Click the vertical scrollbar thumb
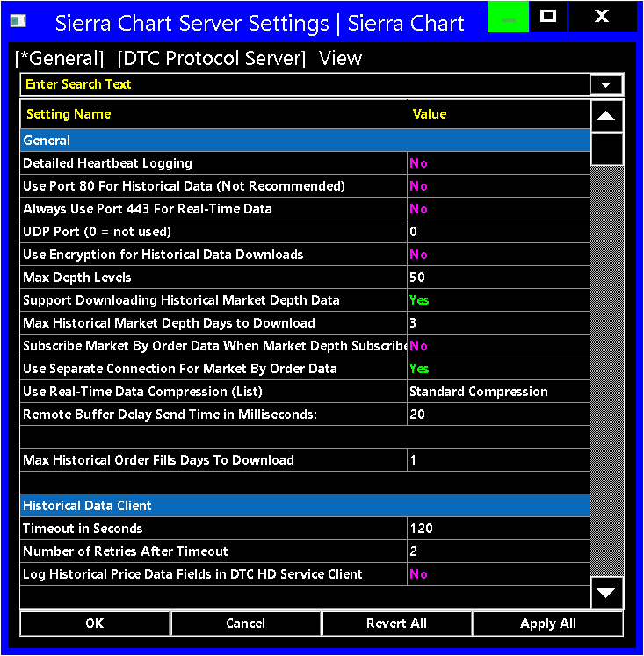644x656 pixels. (606, 149)
